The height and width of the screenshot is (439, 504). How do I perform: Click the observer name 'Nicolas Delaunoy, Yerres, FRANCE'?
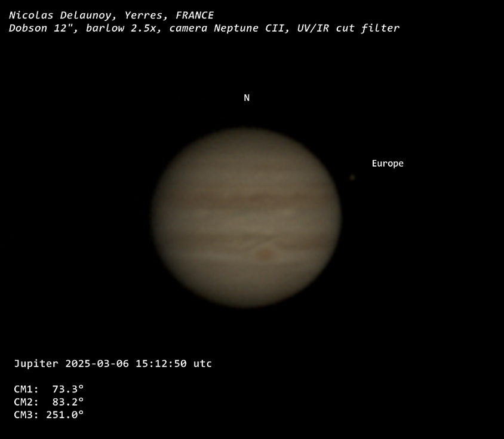click(111, 15)
